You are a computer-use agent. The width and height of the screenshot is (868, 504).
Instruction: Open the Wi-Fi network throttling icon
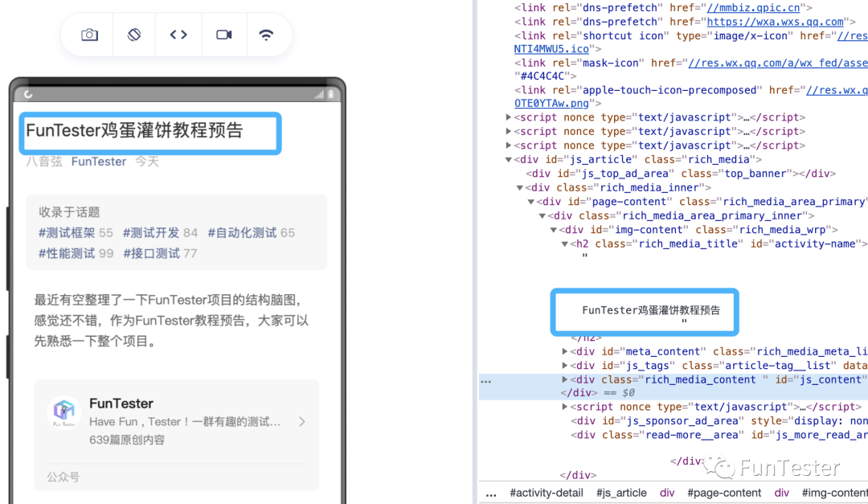coord(266,35)
